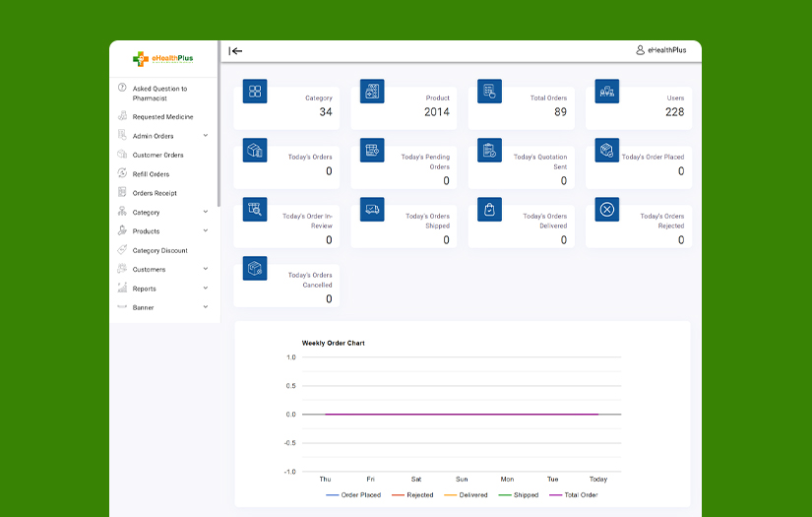Click Orders Receipt sidebar icon

[122, 192]
